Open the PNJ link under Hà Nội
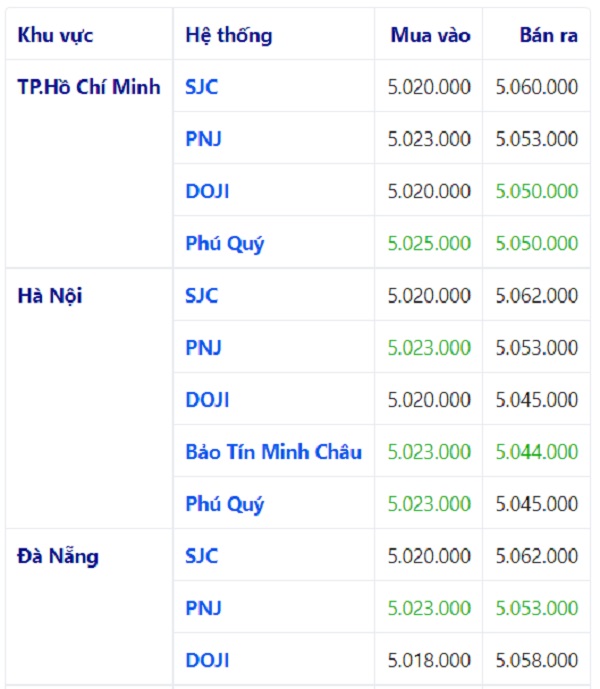600x689 pixels. pyautogui.click(x=203, y=348)
